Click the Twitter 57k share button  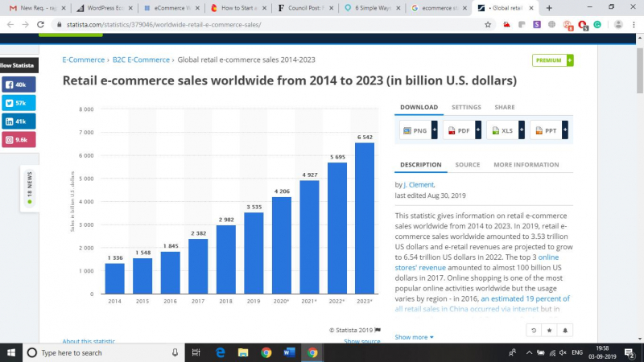coord(19,103)
